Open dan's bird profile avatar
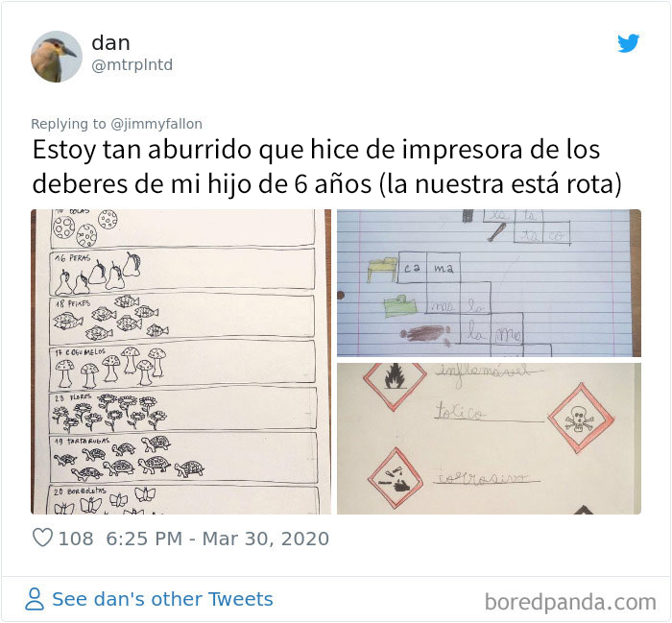The width and height of the screenshot is (672, 623). 56,56
